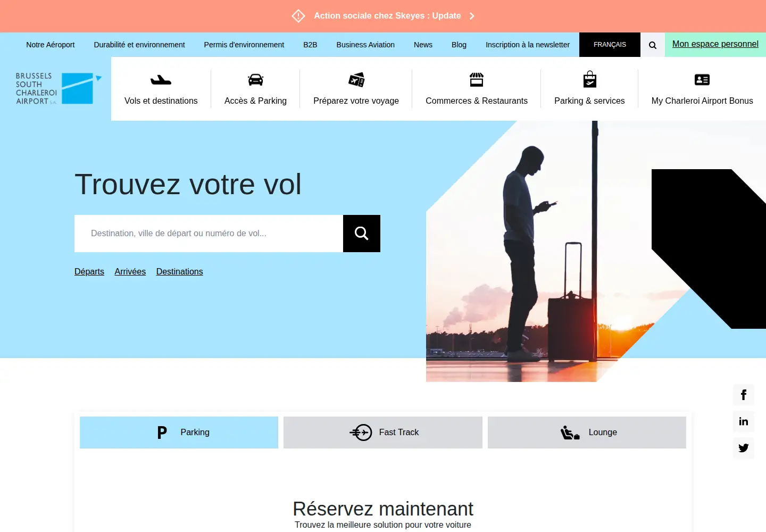Open Business Aviation menu item

[365, 45]
